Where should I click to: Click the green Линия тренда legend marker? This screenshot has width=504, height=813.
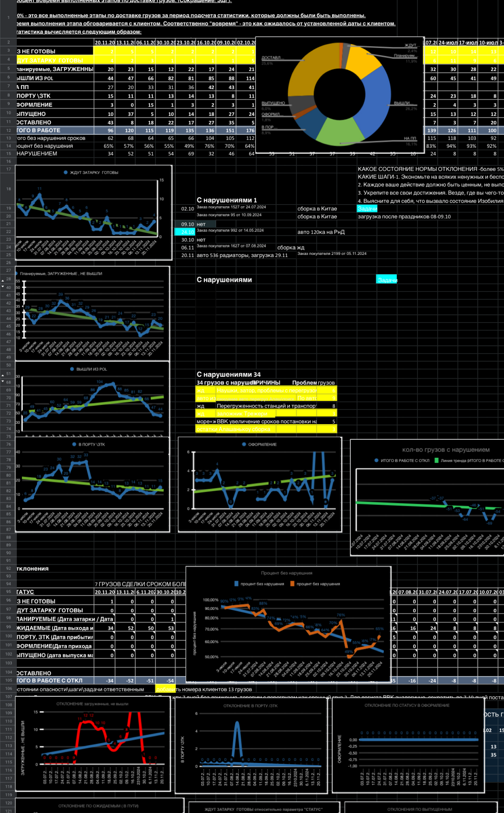point(436,461)
